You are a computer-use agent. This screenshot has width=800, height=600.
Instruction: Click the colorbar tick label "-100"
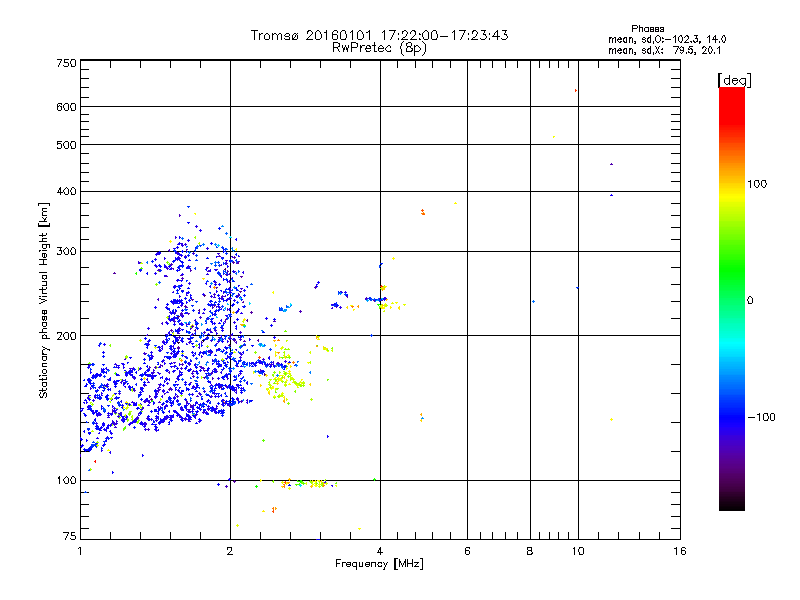pos(761,417)
